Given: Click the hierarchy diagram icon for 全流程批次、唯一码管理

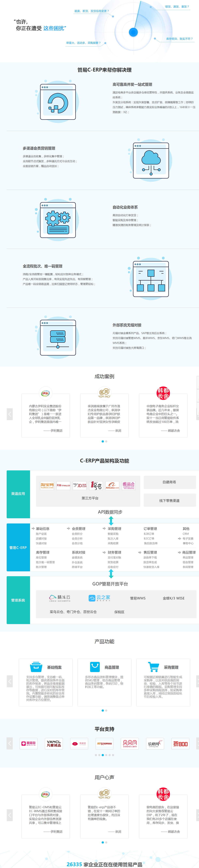Looking at the screenshot, I should tap(151, 278).
